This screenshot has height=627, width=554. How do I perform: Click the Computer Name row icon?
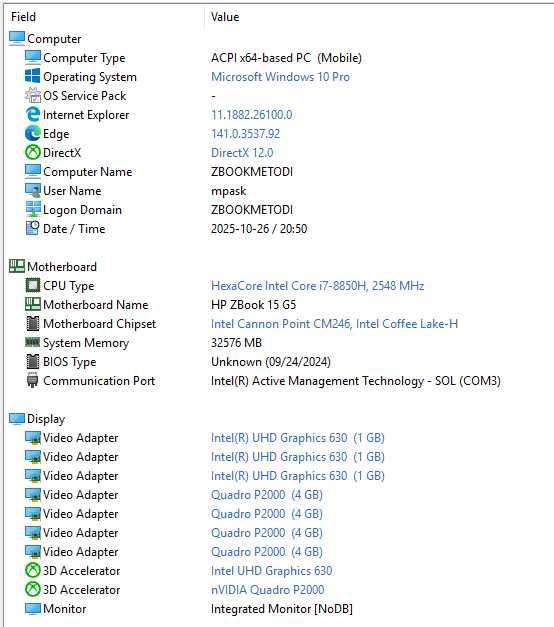[33, 172]
